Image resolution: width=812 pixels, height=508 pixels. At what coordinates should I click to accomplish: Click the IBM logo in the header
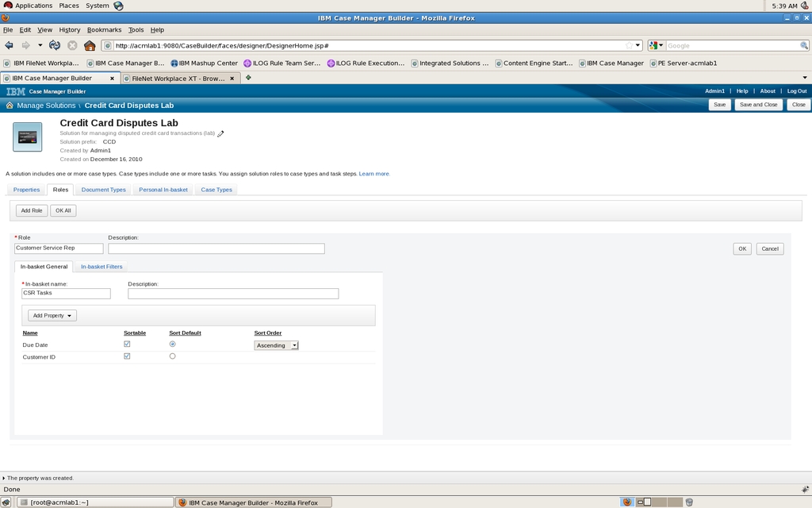[x=16, y=91]
